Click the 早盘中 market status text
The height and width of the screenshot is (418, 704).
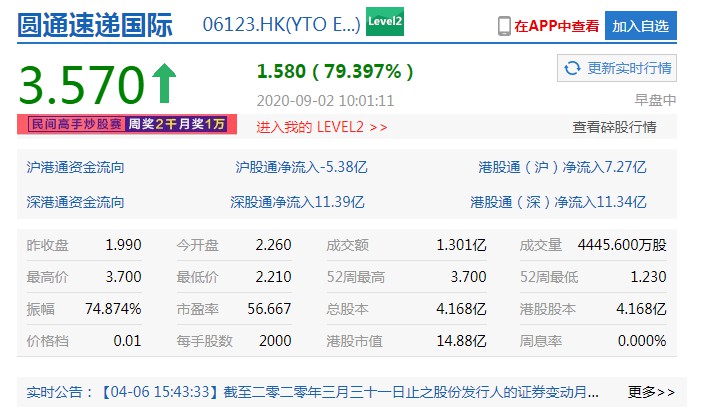pyautogui.click(x=655, y=100)
